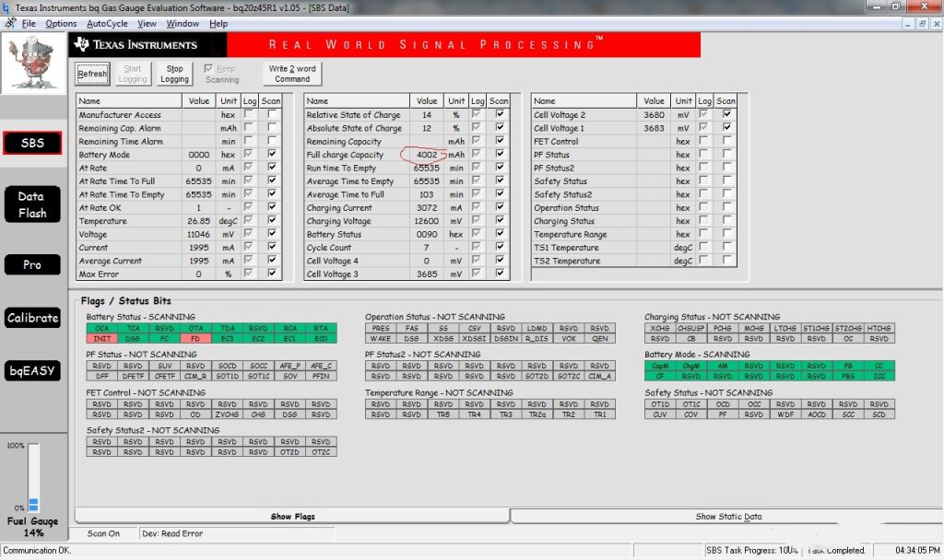Open the Data Flash sidebar panel
The image size is (944, 560).
(32, 204)
